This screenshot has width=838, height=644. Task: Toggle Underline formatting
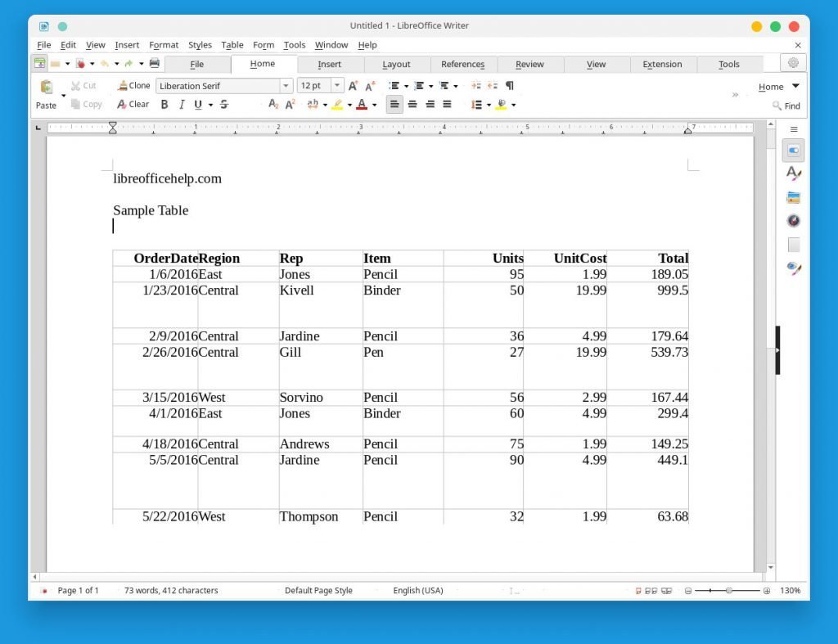tap(198, 104)
